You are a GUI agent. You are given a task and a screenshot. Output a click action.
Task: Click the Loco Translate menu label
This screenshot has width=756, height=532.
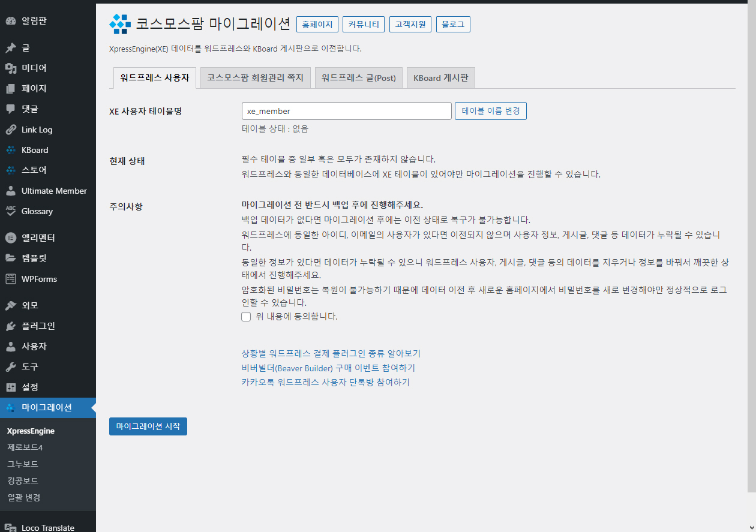48,528
